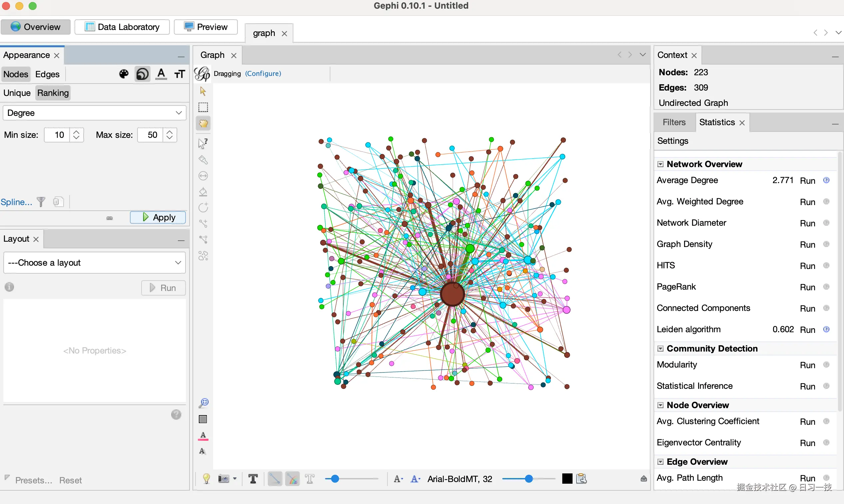Image resolution: width=844 pixels, height=504 pixels.
Task: Adjust the edge weight scale slider
Action: (x=352, y=479)
